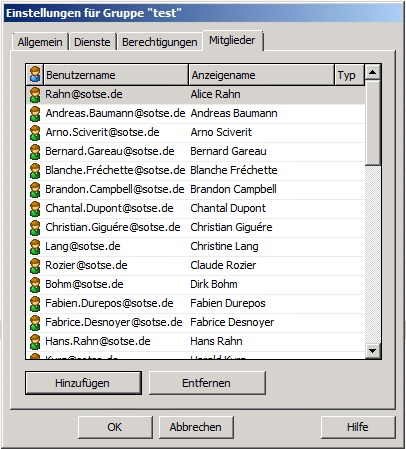Click the user icon beside Brandon.Campbell@sotse.de
Image resolution: width=406 pixels, height=449 pixels.
coord(35,190)
